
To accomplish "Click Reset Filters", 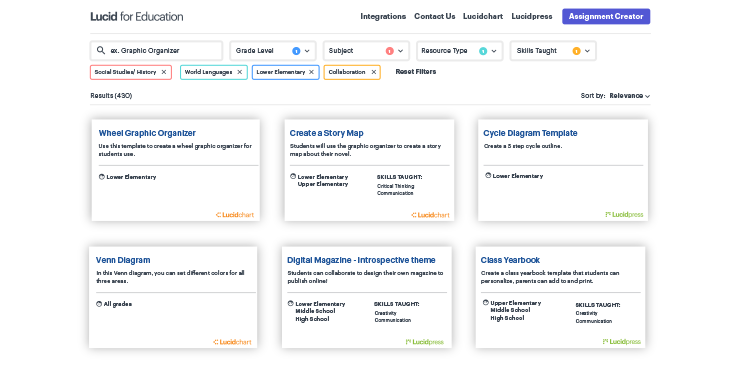I will tap(416, 72).
